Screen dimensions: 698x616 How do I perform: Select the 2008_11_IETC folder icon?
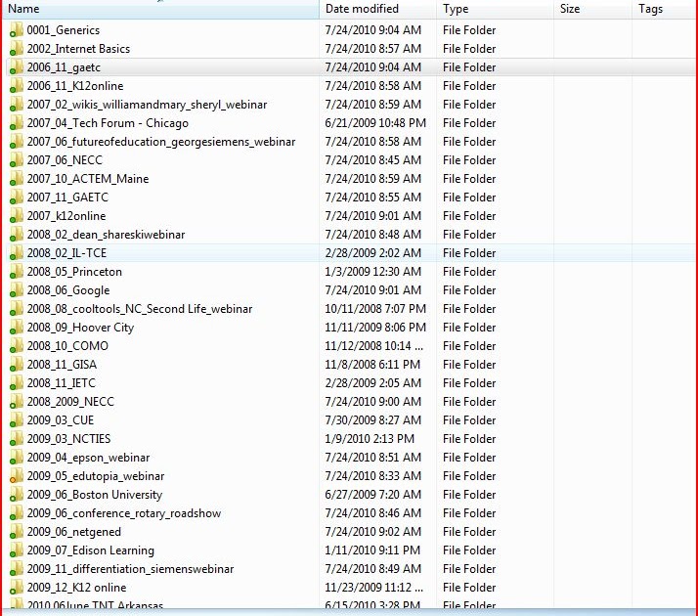(x=17, y=383)
